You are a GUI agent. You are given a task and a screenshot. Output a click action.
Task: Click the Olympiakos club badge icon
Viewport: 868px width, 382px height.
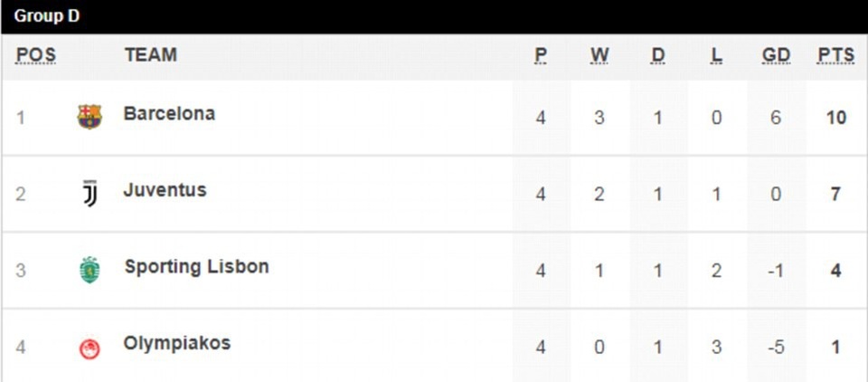coord(90,347)
